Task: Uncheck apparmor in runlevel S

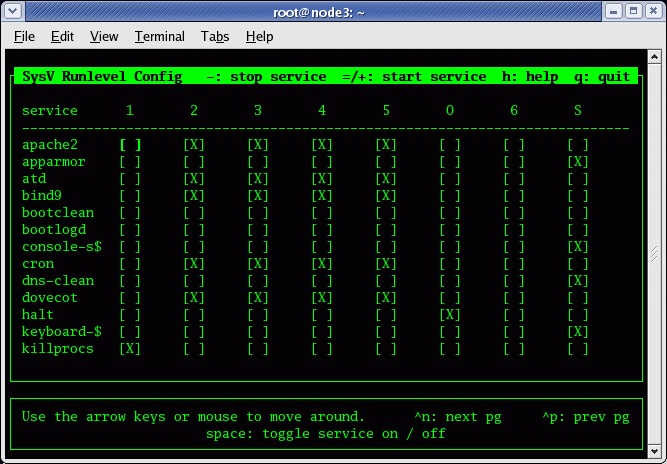Action: click(578, 162)
